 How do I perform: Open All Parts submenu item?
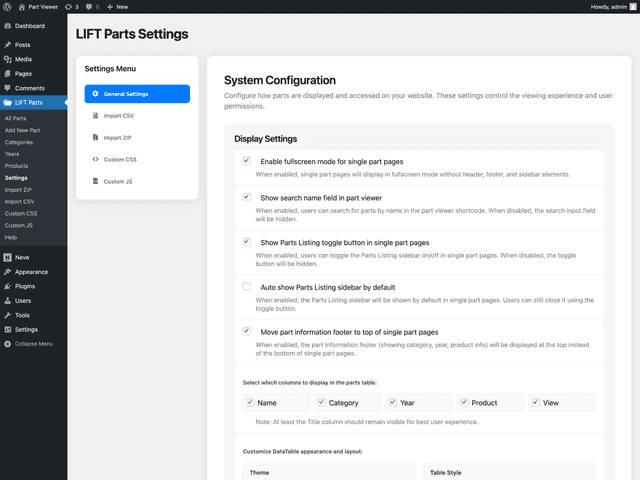[16, 118]
